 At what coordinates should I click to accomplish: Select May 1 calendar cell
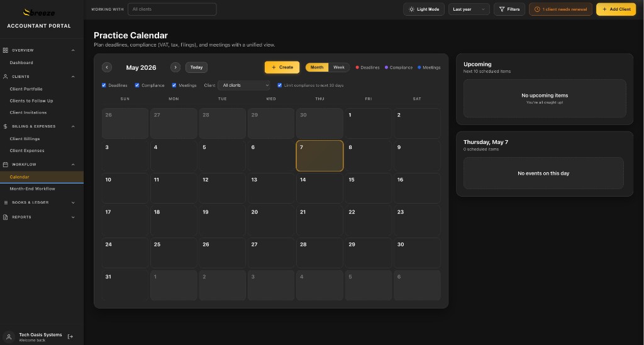pyautogui.click(x=369, y=123)
